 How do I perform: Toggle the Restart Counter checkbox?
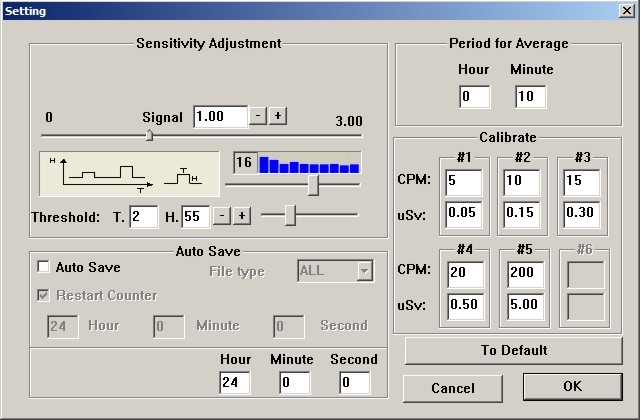click(44, 296)
